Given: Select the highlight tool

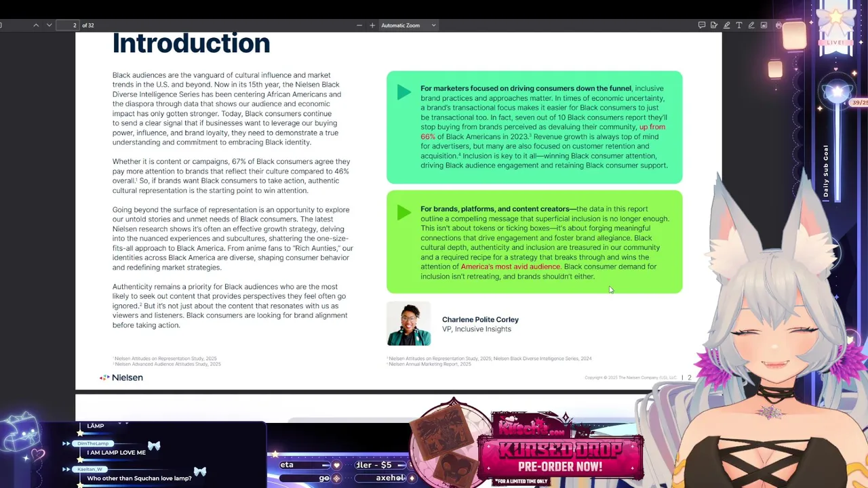Looking at the screenshot, I should point(726,25).
